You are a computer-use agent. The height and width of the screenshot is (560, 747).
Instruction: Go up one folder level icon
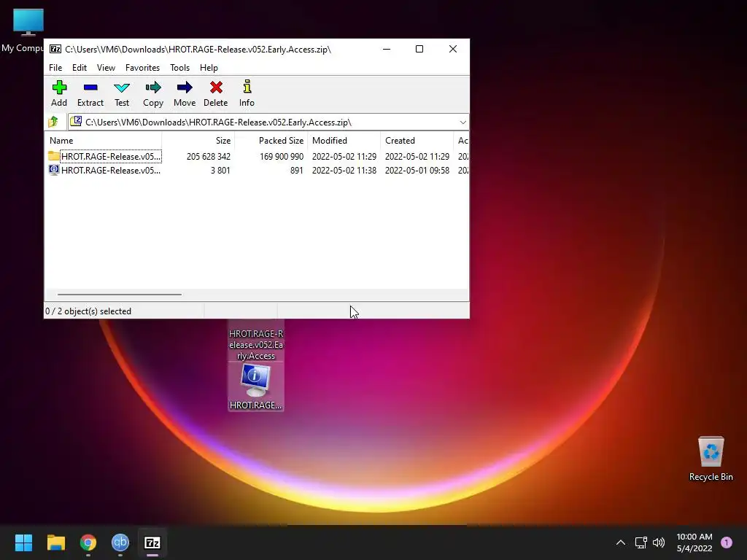click(53, 122)
